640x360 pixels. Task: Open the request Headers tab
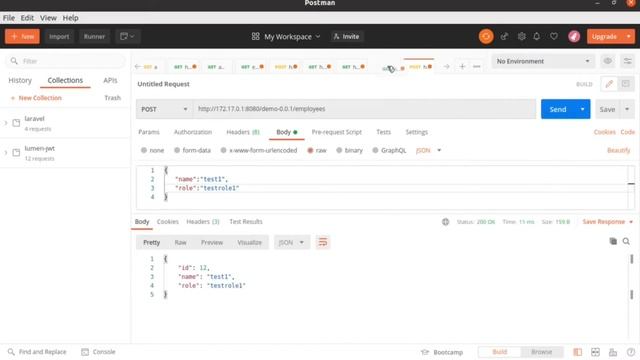click(243, 132)
